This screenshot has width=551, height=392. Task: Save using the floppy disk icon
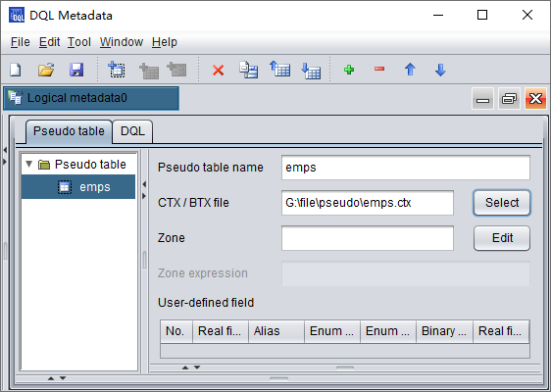76,70
